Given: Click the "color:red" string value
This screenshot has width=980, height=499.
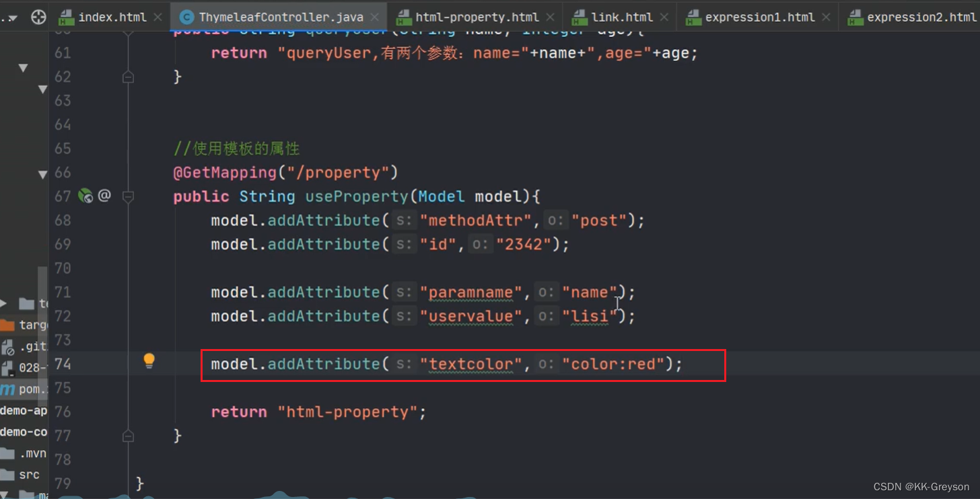Looking at the screenshot, I should [613, 364].
